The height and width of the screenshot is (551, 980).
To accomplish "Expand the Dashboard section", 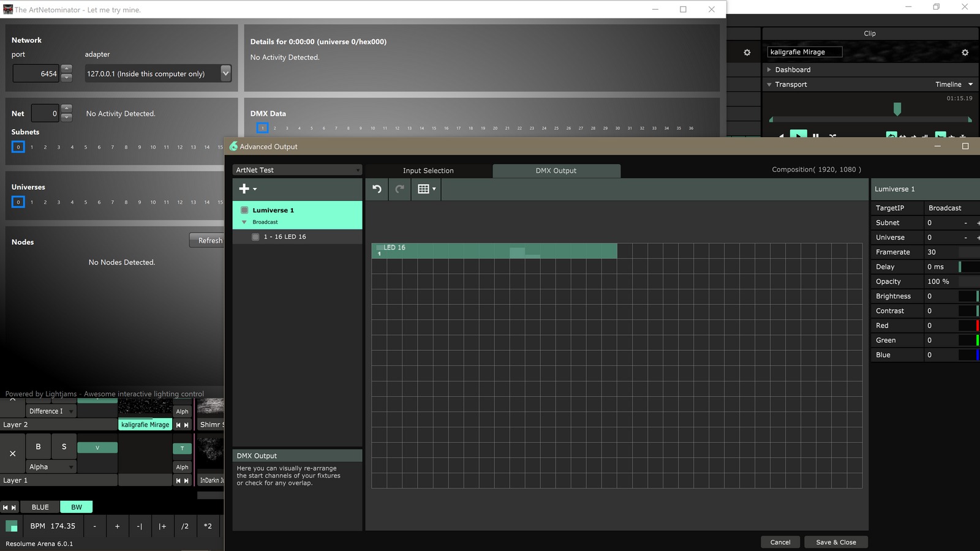I will point(769,70).
